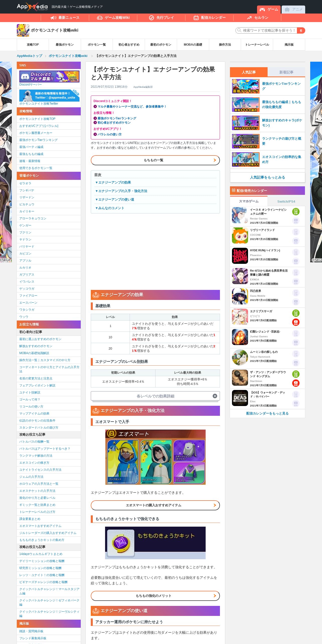Click ポケモンユナイト攻略wiki breadcrumb link
This screenshot has width=322, height=644.
coord(68,56)
